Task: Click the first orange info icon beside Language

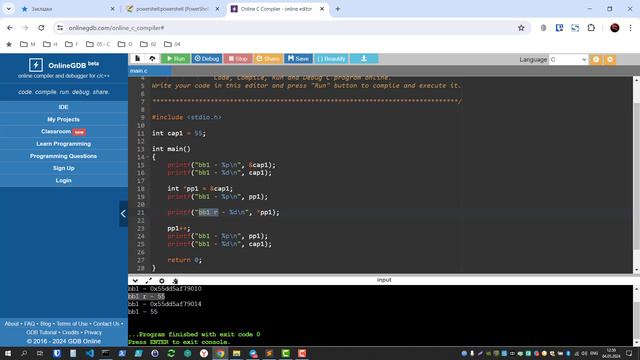Action: point(596,60)
